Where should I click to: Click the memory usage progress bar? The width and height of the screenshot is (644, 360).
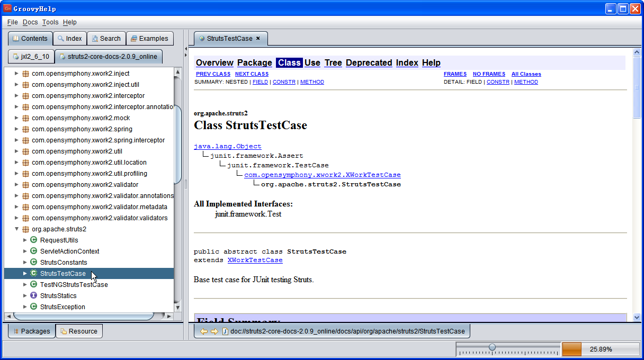coord(601,349)
